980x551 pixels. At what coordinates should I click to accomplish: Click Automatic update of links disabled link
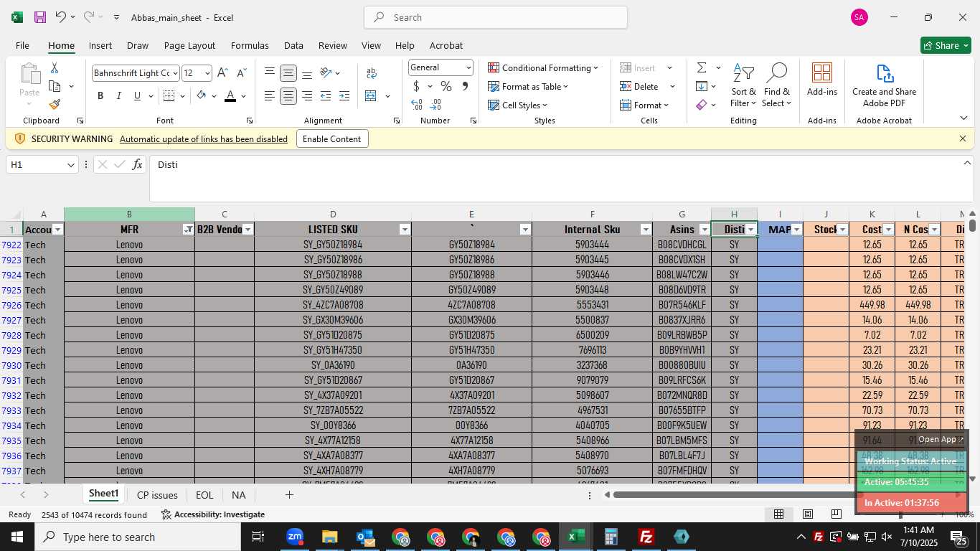204,138
